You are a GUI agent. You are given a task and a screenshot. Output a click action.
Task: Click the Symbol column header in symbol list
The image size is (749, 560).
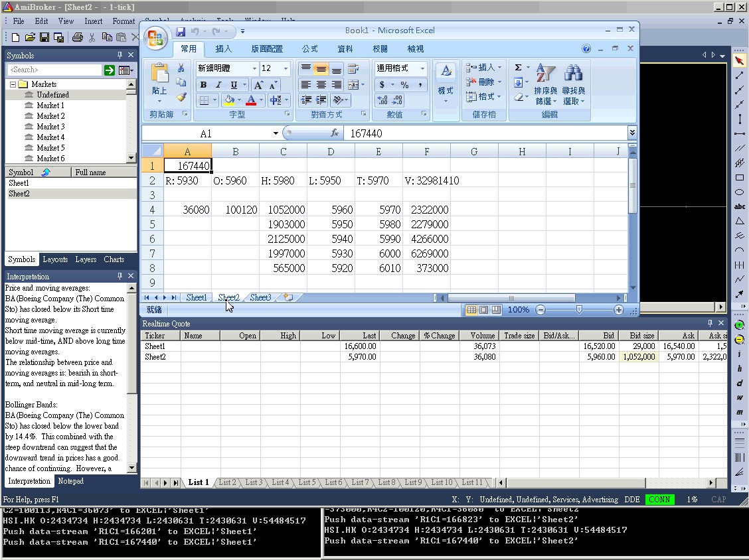[x=37, y=173]
